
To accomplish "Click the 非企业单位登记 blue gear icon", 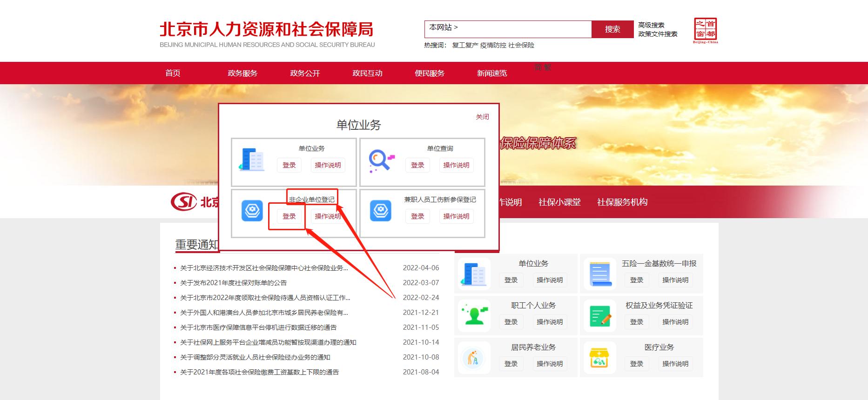I will [252, 211].
